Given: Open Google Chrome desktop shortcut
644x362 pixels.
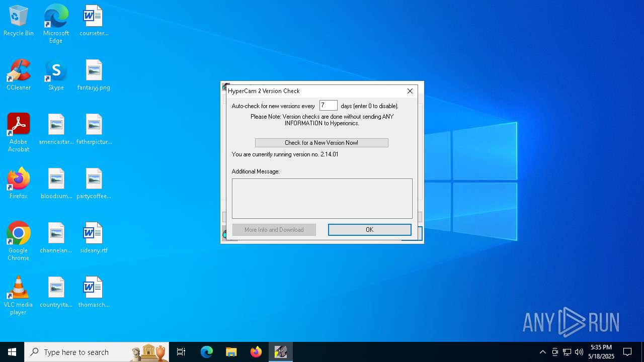Looking at the screenshot, I should click(x=19, y=241).
